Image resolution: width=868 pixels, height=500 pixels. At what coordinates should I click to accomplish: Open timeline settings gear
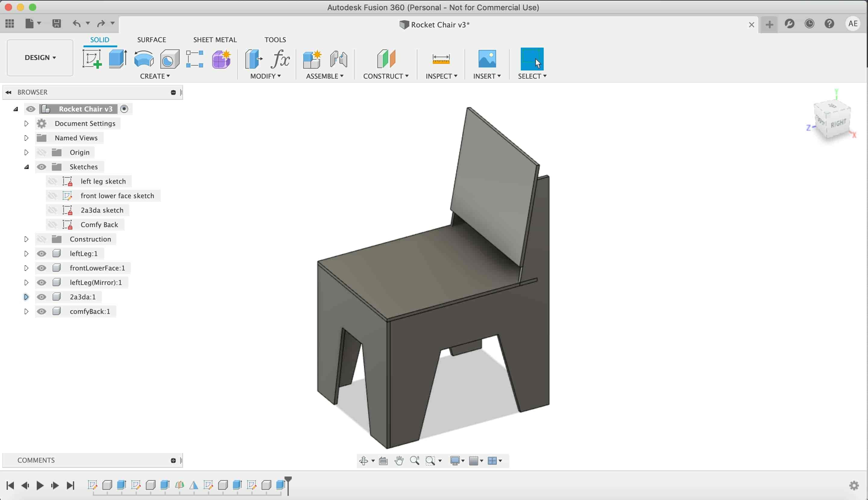(854, 485)
